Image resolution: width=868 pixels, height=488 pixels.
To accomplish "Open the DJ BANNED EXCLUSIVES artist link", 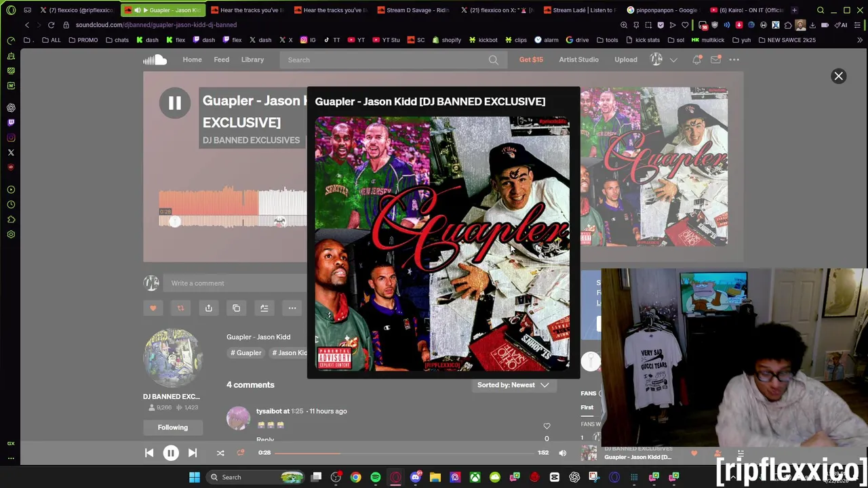I will [251, 140].
